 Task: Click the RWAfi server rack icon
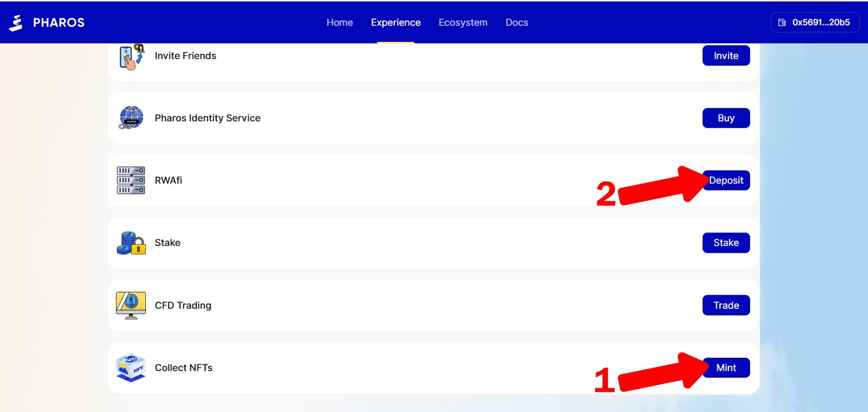[x=131, y=180]
